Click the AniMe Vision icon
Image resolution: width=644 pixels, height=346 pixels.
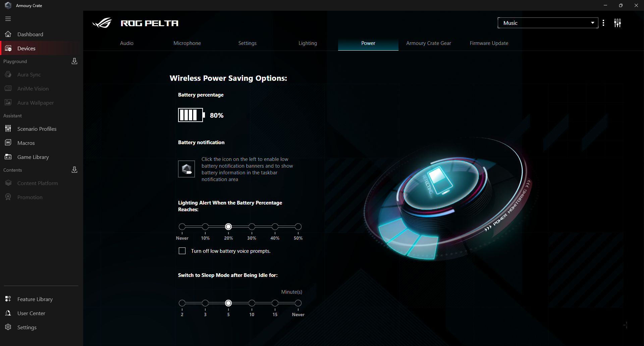tap(8, 89)
